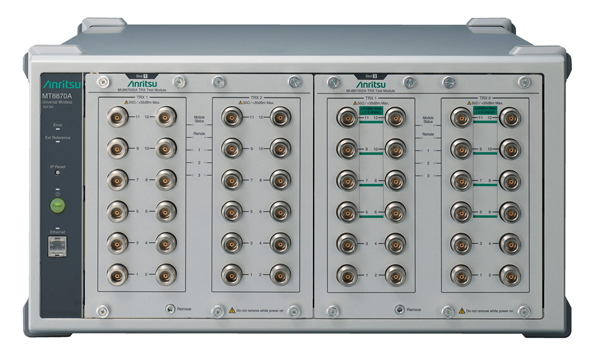Click the Ethernet port on the left panel
Image resolution: width=599 pixels, height=363 pixels.
coord(57,246)
